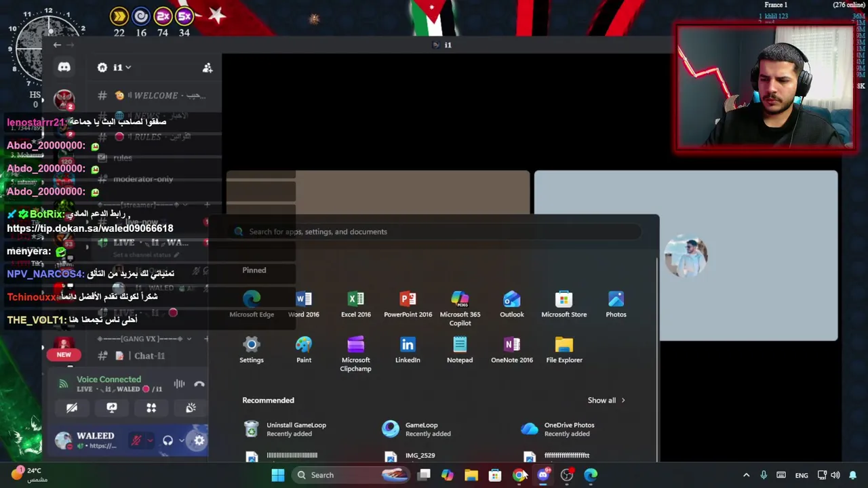Open File Explorer on the taskbar
Image resolution: width=868 pixels, height=488 pixels.
pyautogui.click(x=471, y=475)
